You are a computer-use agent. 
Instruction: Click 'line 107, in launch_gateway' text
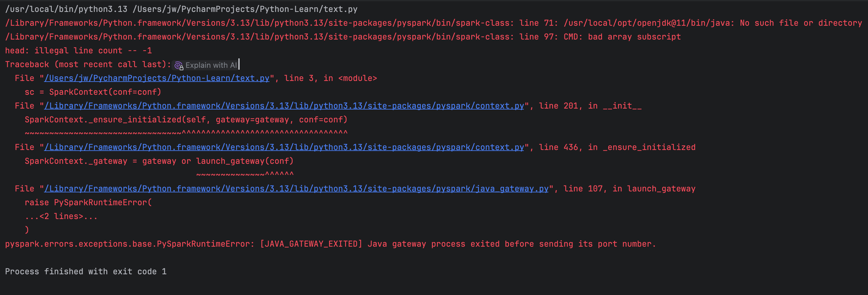[x=629, y=189]
